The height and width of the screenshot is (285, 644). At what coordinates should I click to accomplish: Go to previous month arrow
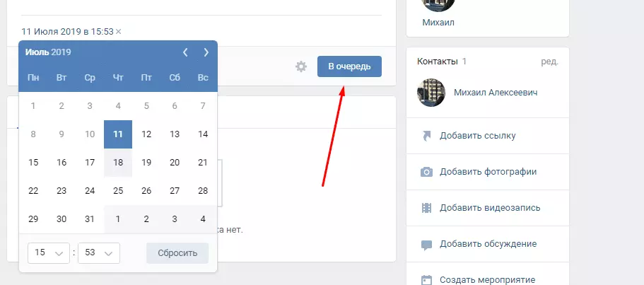[185, 52]
